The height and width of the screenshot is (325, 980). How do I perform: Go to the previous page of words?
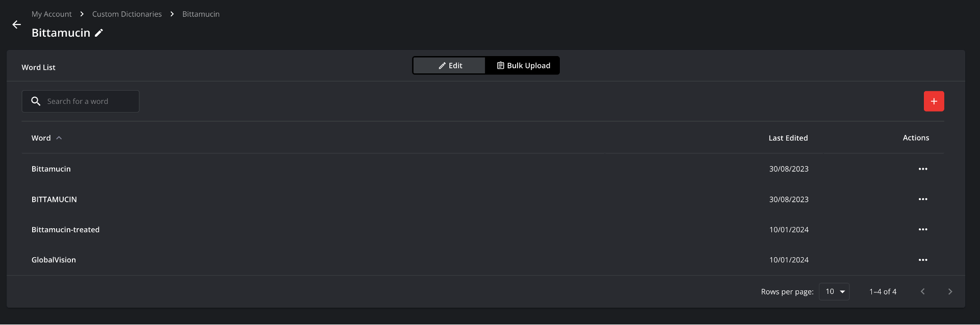(x=922, y=292)
